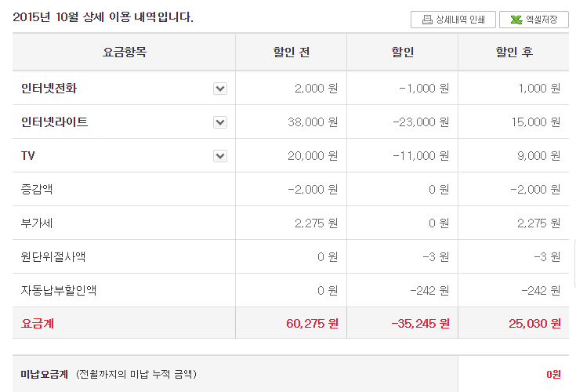
Task: Click the 25,030 원 total after discount
Action: pos(534,323)
